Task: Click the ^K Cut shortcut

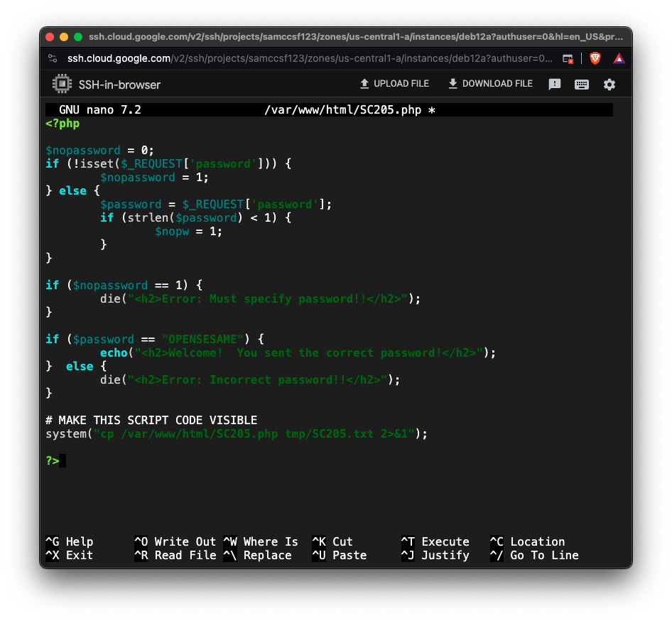Action: point(332,541)
